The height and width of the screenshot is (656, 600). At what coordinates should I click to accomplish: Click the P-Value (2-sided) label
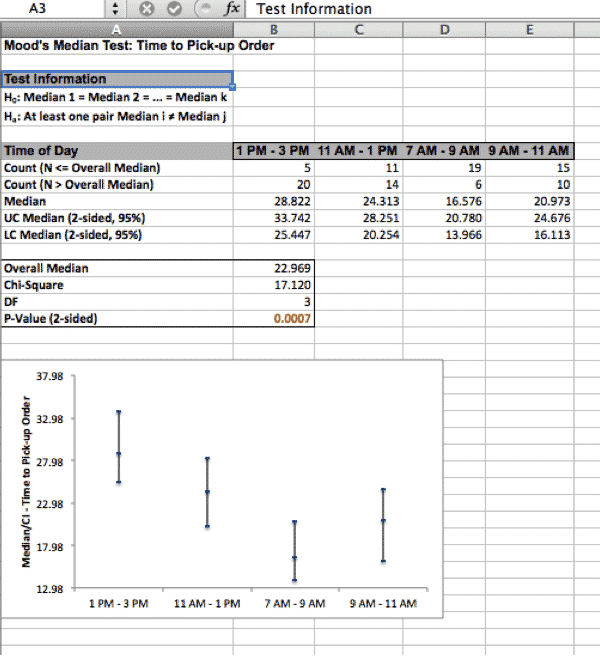50,319
